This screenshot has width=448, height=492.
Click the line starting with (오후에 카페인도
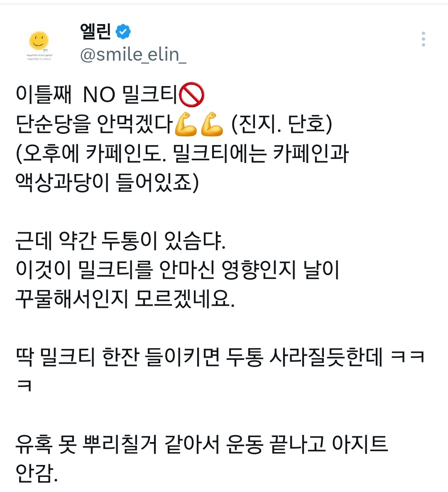click(182, 153)
